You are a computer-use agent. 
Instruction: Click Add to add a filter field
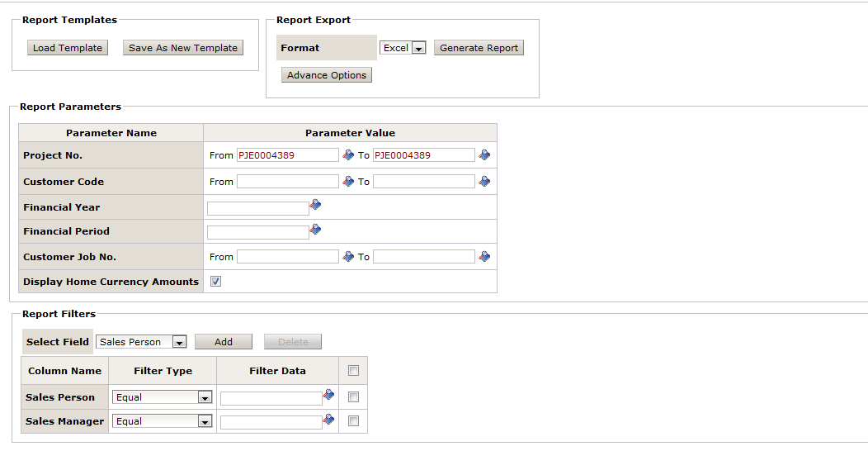pyautogui.click(x=224, y=342)
